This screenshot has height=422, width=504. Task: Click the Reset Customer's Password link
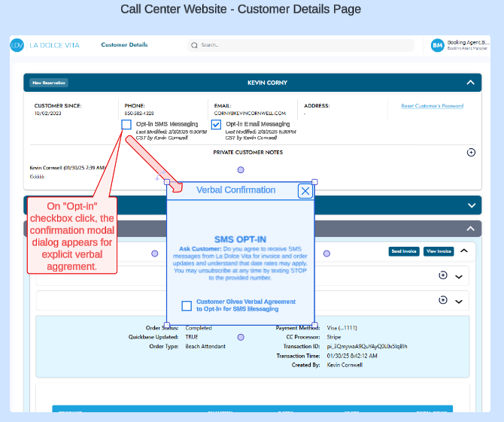pyautogui.click(x=432, y=106)
